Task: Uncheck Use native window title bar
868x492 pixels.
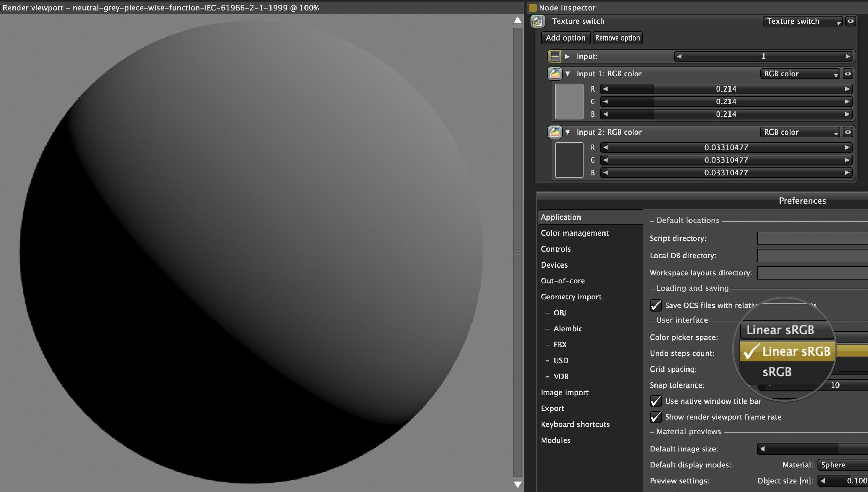Action: pyautogui.click(x=656, y=401)
